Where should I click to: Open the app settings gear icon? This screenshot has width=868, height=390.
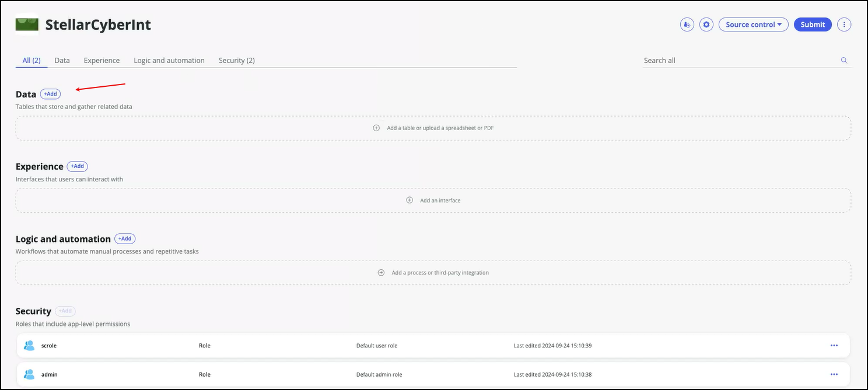(706, 24)
